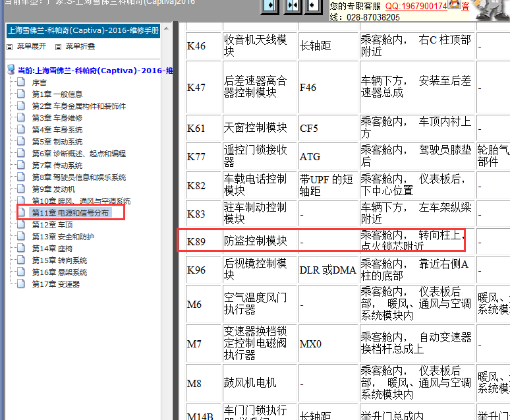Click the F46 option cell
Image resolution: width=510 pixels, height=420 pixels.
[x=329, y=87]
